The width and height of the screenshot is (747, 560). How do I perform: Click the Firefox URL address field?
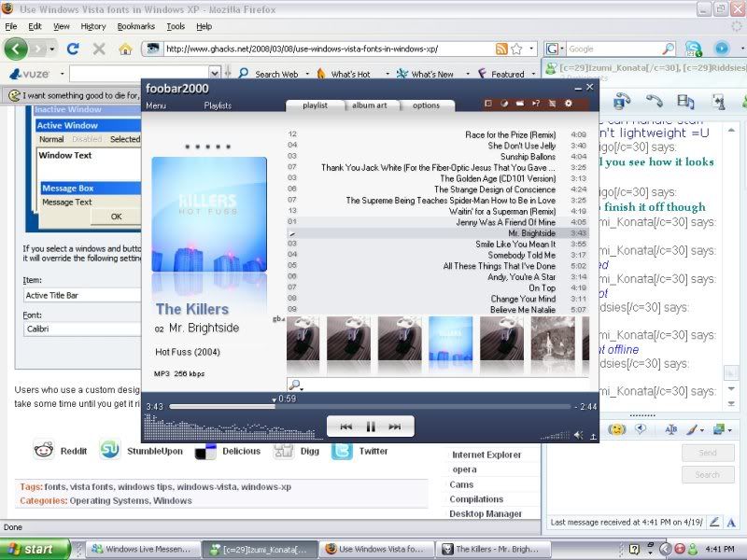329,49
